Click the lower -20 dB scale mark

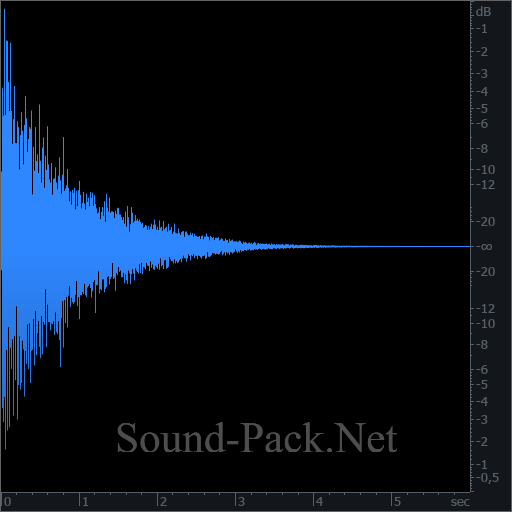[485, 272]
